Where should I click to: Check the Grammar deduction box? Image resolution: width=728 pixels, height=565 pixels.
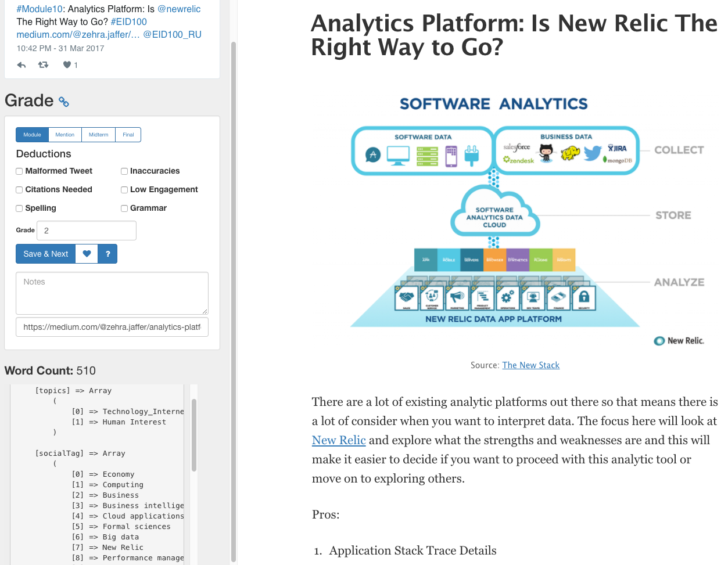[x=124, y=208]
